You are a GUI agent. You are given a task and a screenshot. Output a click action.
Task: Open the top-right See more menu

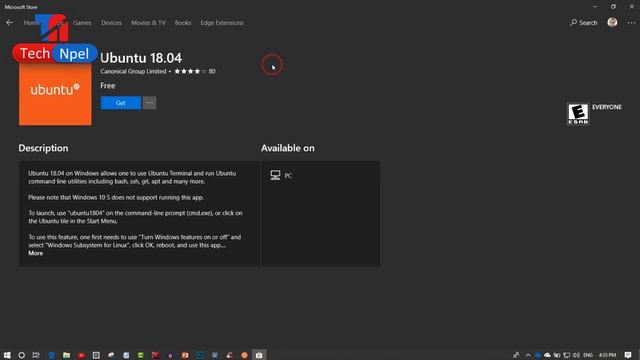[631, 23]
